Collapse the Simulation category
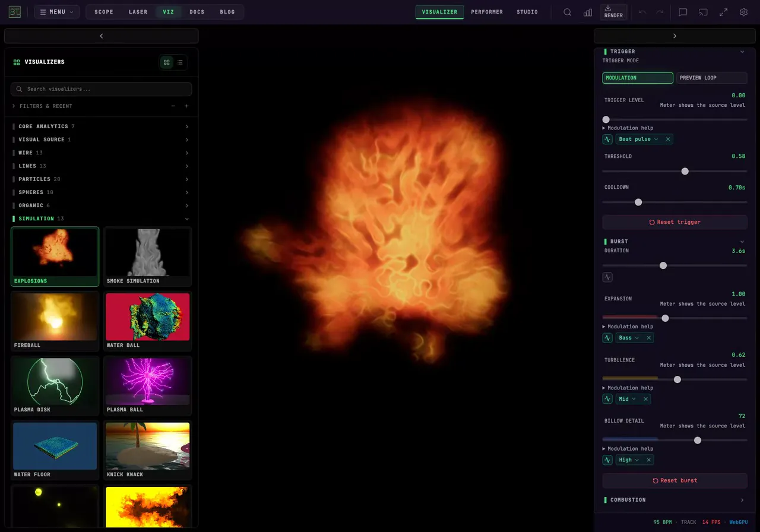This screenshot has height=532, width=760. (101, 218)
